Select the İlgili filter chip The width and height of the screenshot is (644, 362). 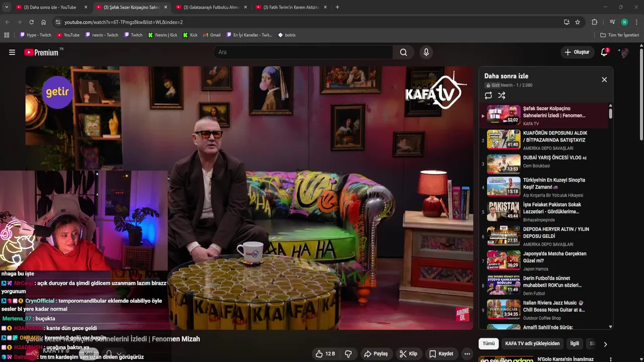574,343
